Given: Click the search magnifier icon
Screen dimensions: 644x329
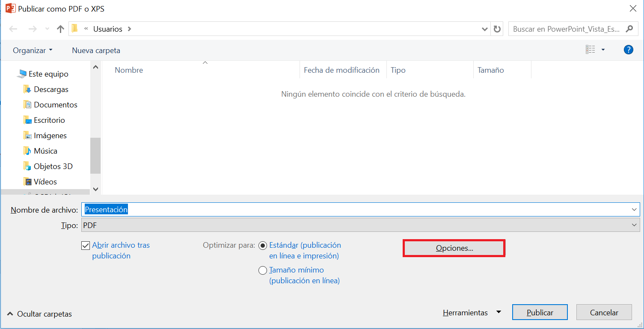Looking at the screenshot, I should (x=629, y=29).
